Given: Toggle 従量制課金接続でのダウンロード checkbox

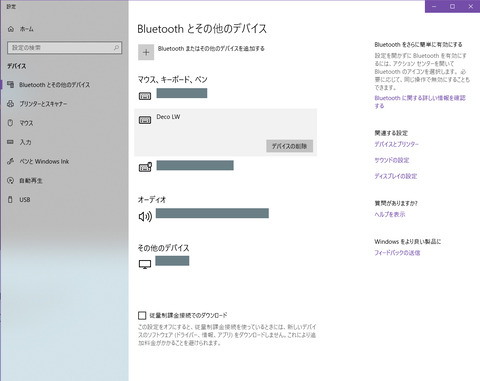Looking at the screenshot, I should (142, 315).
